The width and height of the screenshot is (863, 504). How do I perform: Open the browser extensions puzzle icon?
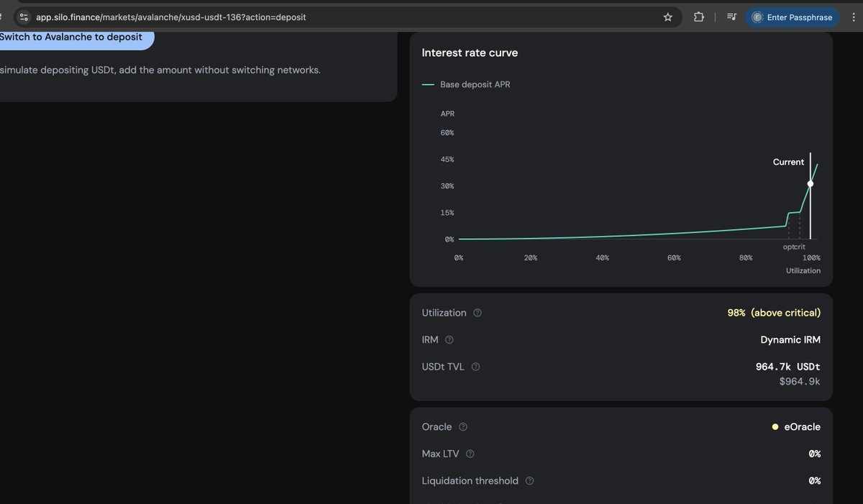[x=698, y=17]
